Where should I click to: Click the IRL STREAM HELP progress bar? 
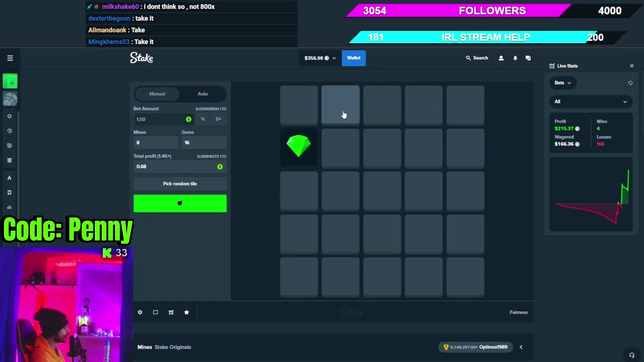coord(487,37)
